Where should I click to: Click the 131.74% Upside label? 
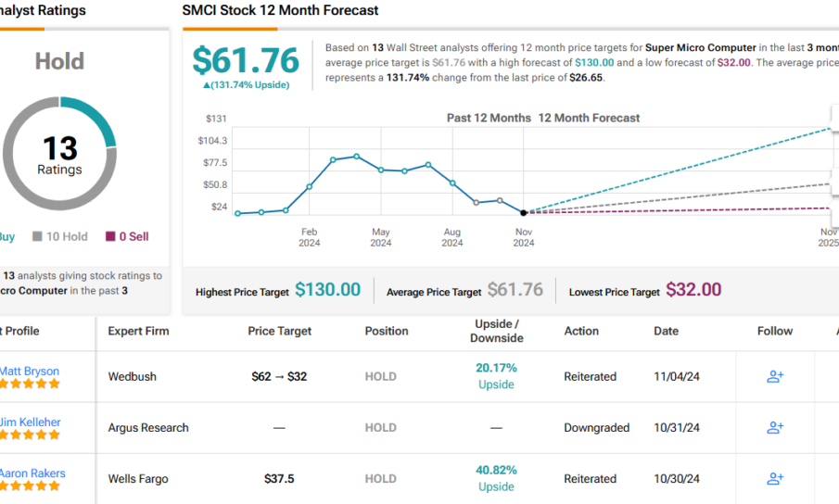click(x=246, y=85)
